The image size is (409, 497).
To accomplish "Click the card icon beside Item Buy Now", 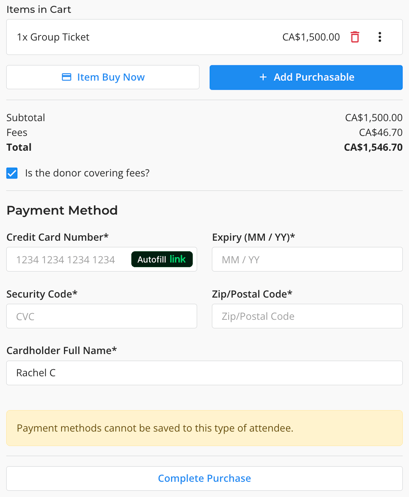I will click(x=67, y=77).
